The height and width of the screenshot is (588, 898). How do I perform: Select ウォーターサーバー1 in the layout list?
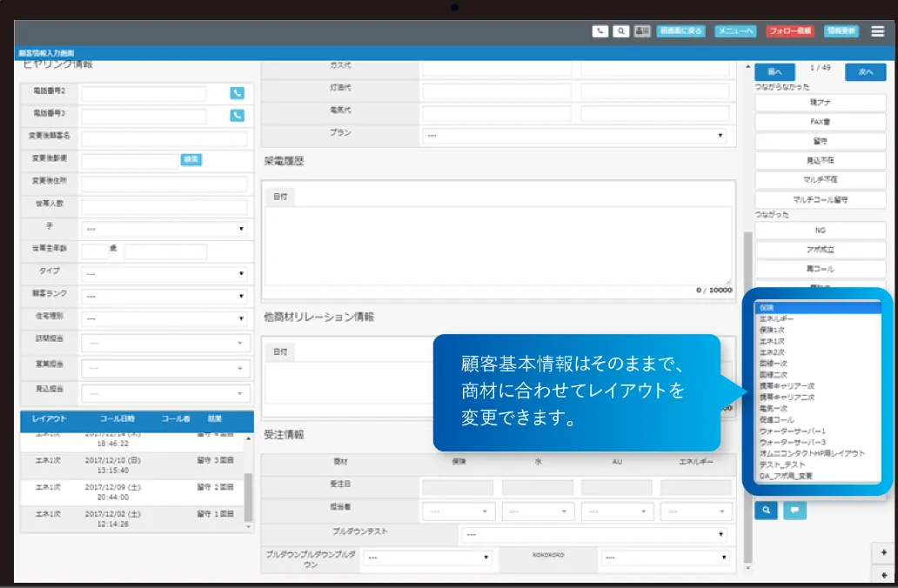pyautogui.click(x=817, y=431)
